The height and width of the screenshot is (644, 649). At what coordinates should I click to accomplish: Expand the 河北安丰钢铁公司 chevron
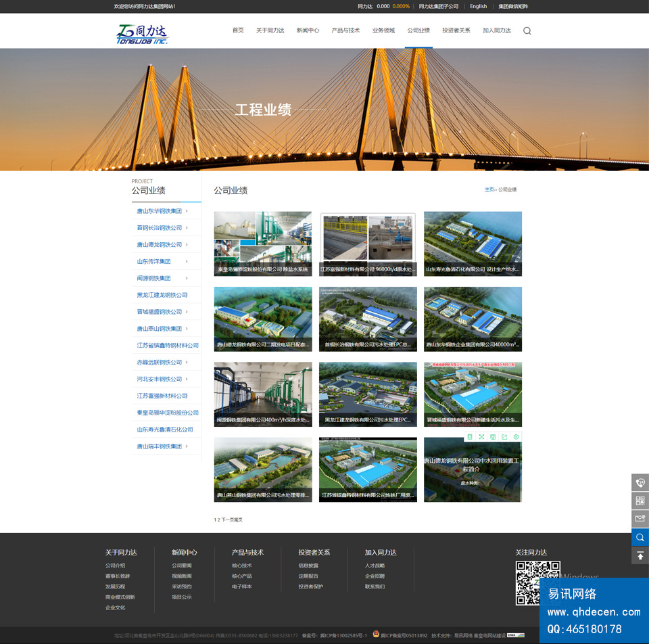pyautogui.click(x=187, y=379)
